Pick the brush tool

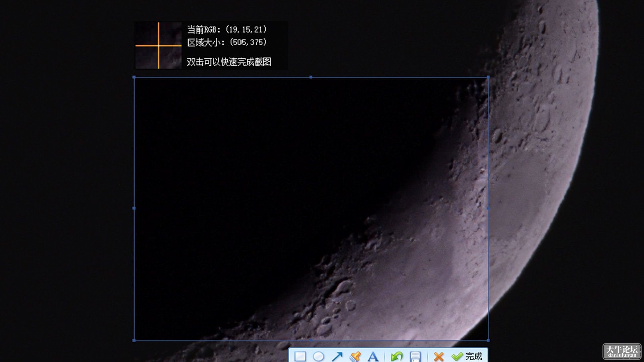pos(355,356)
